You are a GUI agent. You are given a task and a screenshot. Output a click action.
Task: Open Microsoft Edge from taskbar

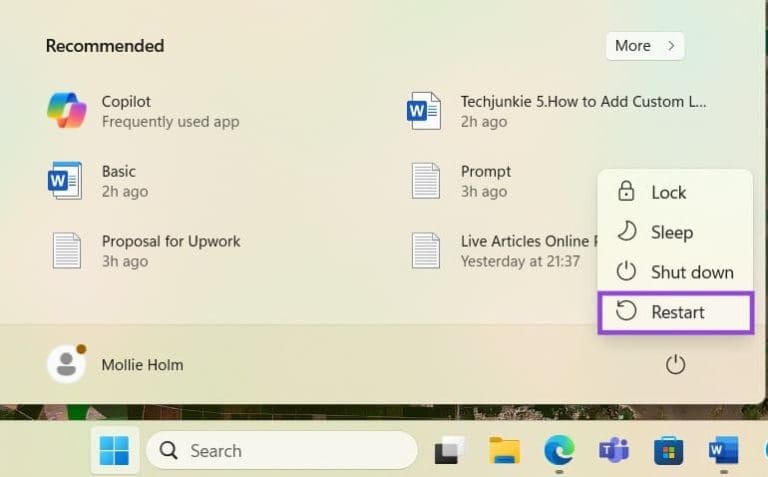(559, 451)
